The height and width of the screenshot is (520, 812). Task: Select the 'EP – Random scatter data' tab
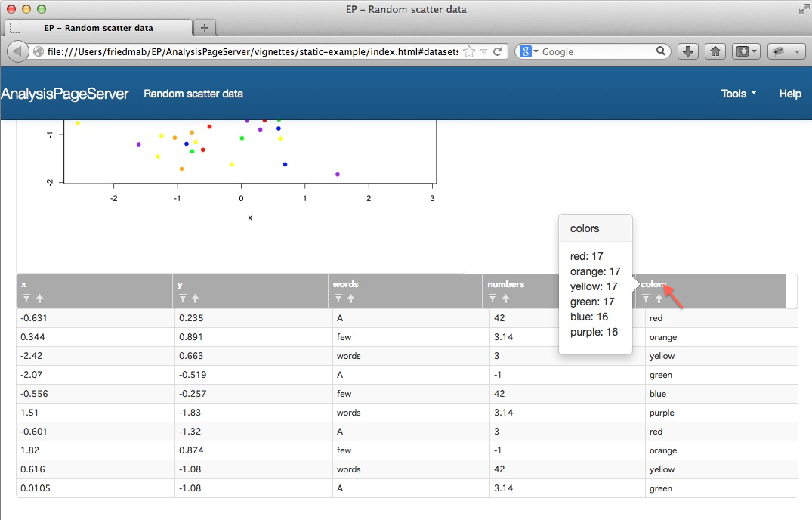click(x=98, y=28)
